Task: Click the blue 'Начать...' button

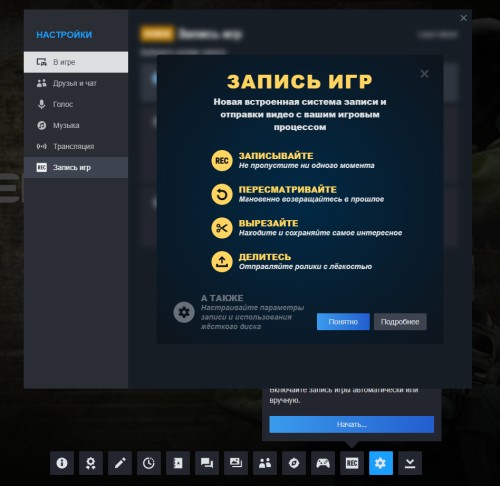Action: coord(352,424)
